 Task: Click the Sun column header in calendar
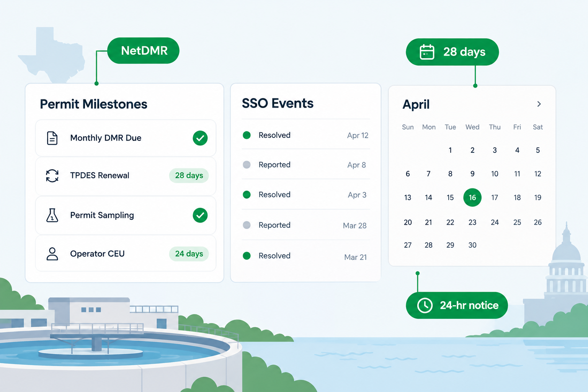coord(408,127)
